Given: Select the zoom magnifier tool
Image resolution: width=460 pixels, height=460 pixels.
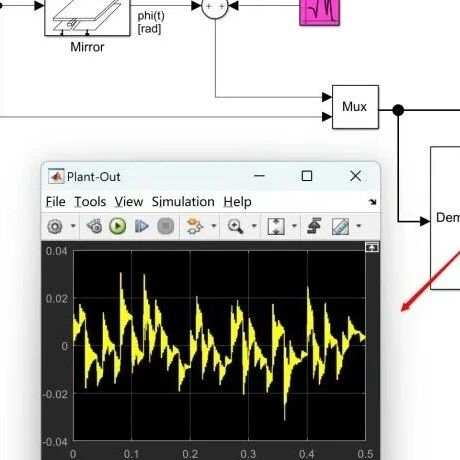Looking at the screenshot, I should [x=235, y=226].
